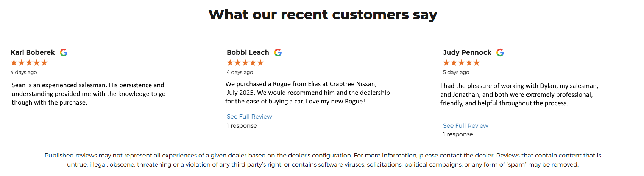The image size is (644, 176).
Task: Click Google icon beside Judy Pennock
Action: 500,52
